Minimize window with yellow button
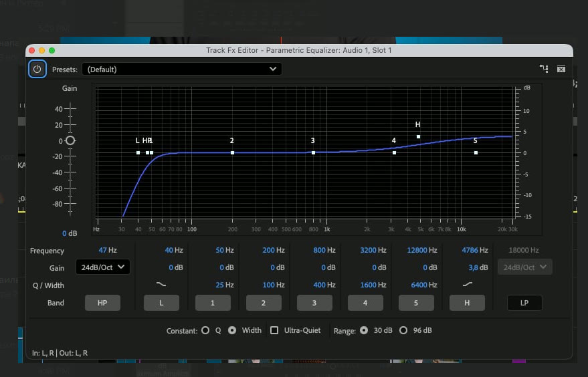Image resolution: width=588 pixels, height=377 pixels. pyautogui.click(x=41, y=50)
